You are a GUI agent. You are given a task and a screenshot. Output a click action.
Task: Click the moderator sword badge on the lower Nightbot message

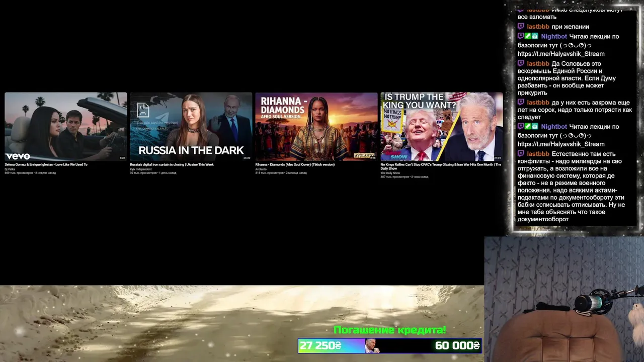(528, 127)
